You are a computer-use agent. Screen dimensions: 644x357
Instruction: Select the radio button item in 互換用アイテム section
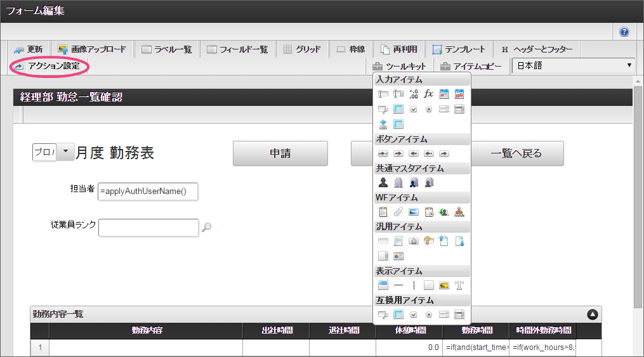click(x=429, y=315)
